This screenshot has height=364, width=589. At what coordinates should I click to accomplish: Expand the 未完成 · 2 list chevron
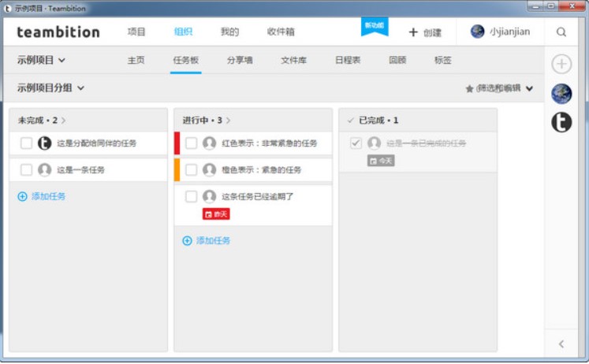coord(64,121)
